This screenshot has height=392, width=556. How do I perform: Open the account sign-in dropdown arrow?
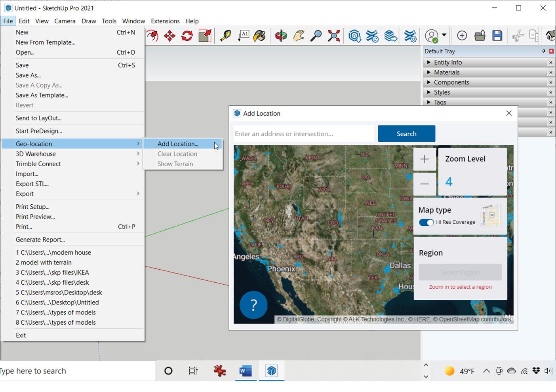point(444,35)
